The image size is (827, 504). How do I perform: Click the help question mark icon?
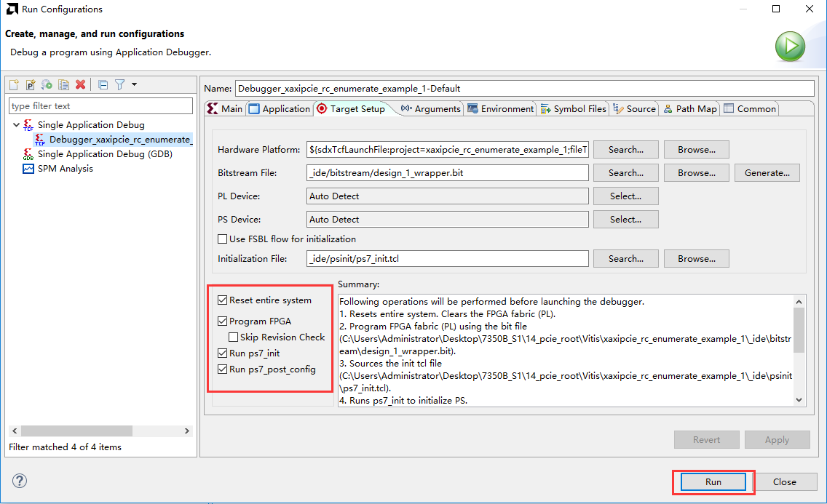(20, 481)
